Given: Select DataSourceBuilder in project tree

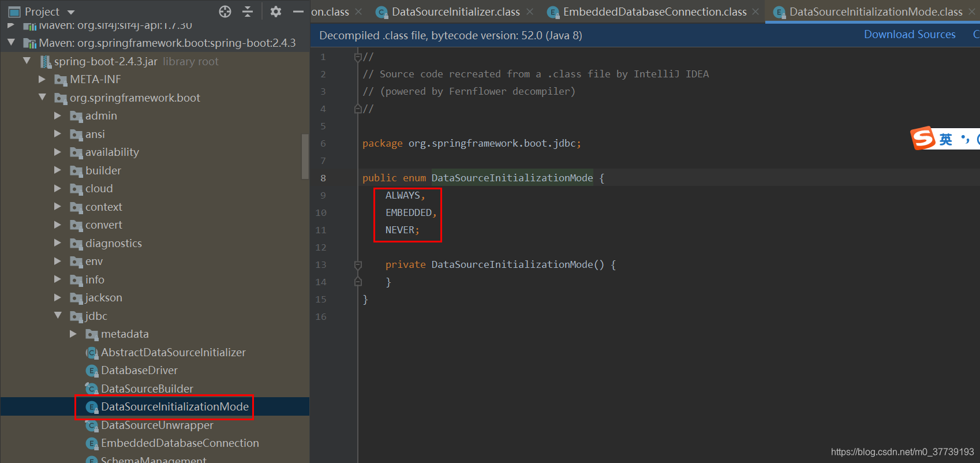Looking at the screenshot, I should [155, 389].
